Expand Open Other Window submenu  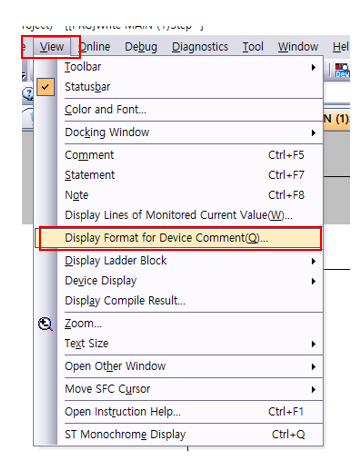coord(179,366)
